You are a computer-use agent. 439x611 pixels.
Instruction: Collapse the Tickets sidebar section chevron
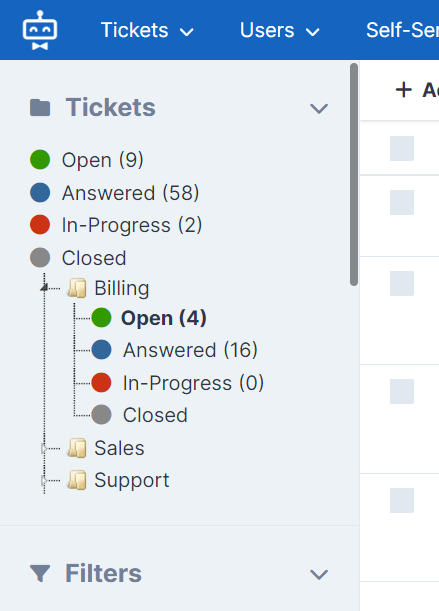coord(319,108)
